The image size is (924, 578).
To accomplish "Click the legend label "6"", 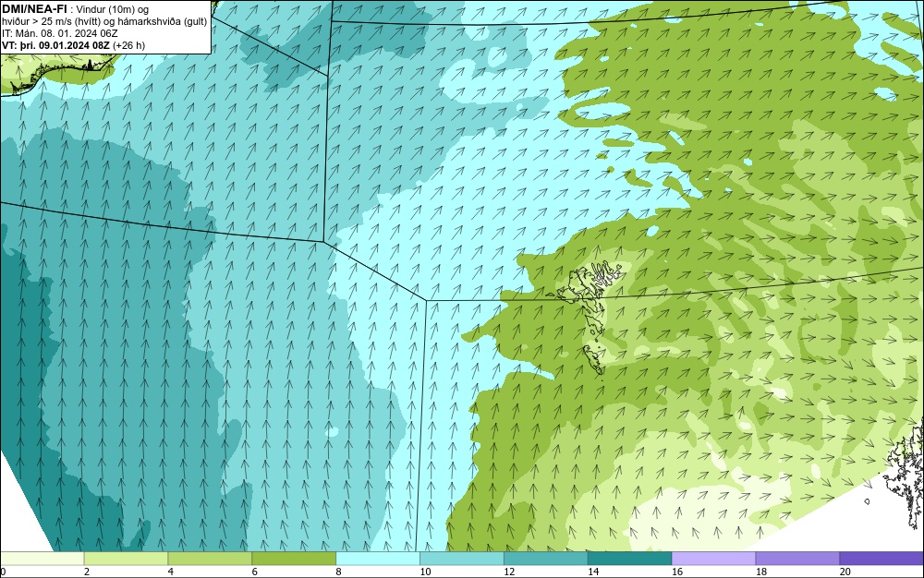I will (x=255, y=572).
